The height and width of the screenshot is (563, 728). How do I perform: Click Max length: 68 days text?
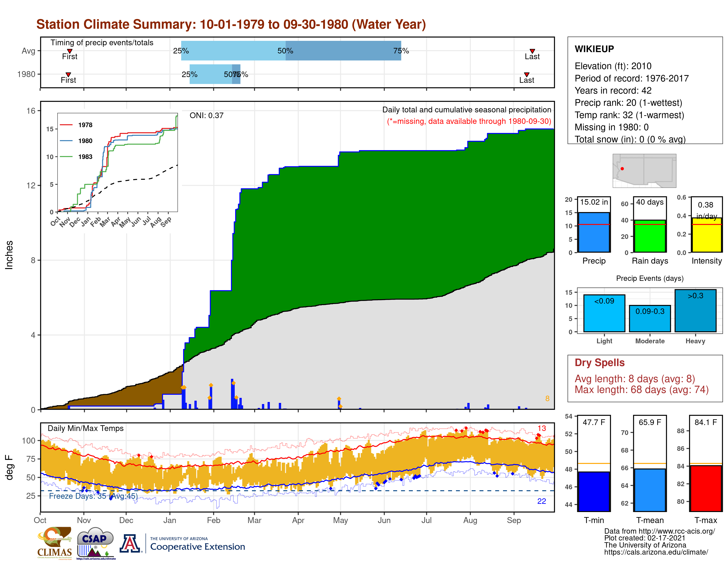(642, 389)
